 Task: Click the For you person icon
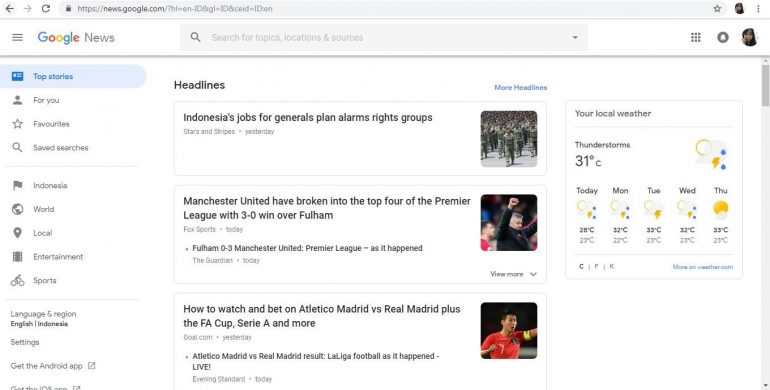[18, 100]
